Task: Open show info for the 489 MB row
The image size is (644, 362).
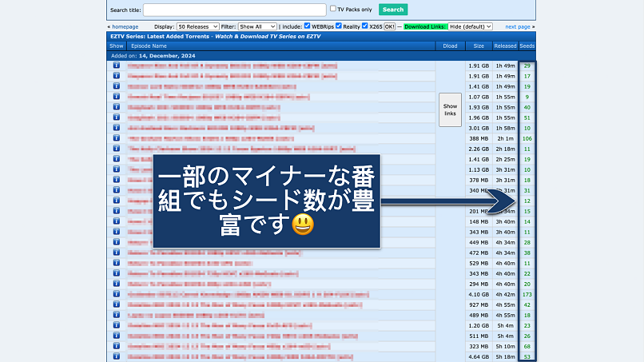Action: pos(116,315)
